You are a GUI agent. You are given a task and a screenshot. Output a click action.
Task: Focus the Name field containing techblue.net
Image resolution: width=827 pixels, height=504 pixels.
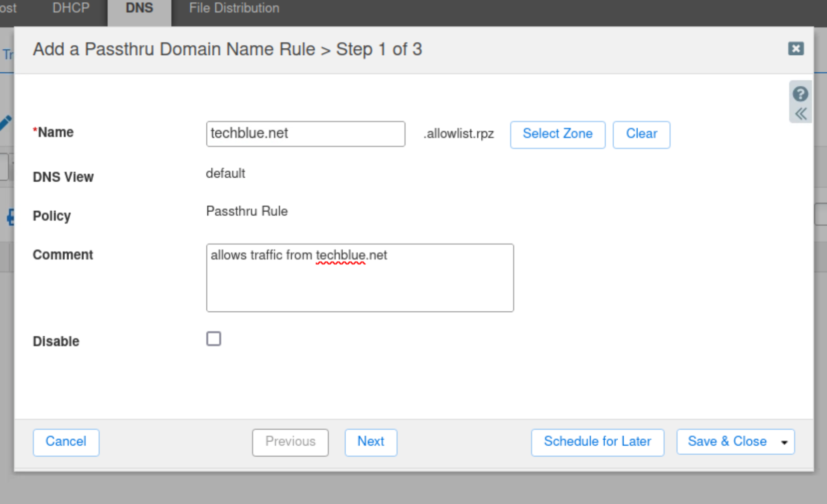305,133
